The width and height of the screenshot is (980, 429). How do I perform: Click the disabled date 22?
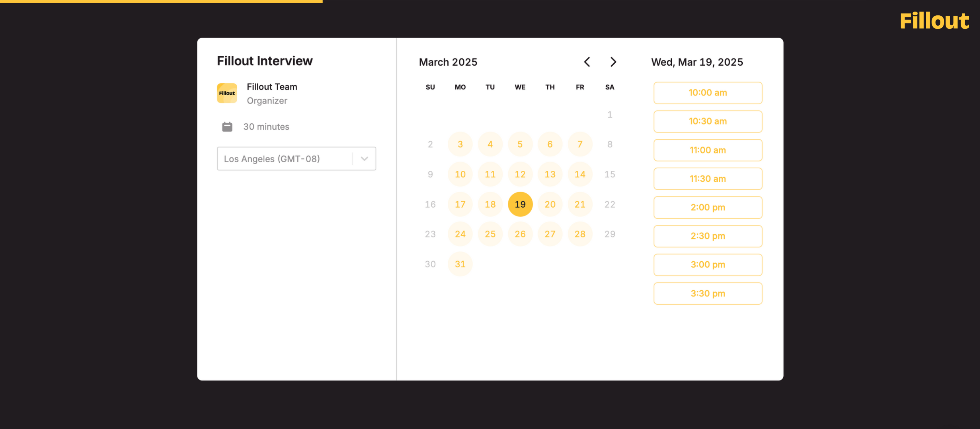pos(610,204)
